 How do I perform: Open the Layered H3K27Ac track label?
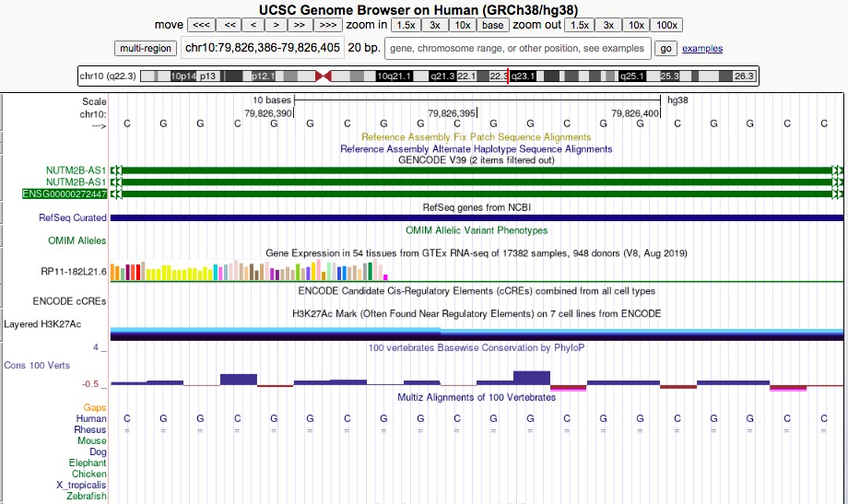(x=42, y=324)
